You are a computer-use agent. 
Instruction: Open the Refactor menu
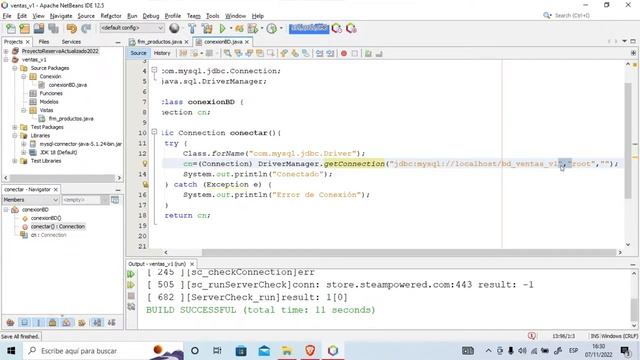[111, 16]
